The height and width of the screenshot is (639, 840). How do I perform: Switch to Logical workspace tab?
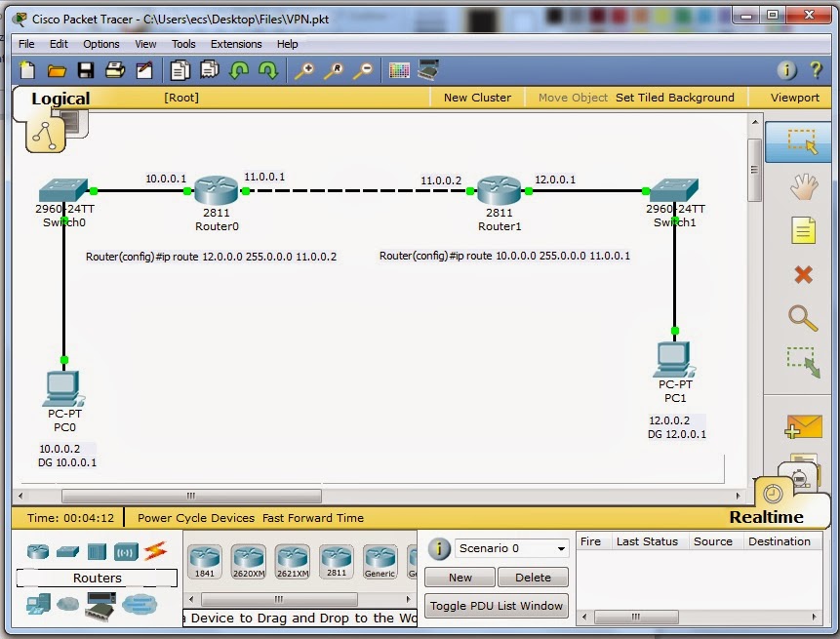point(60,99)
